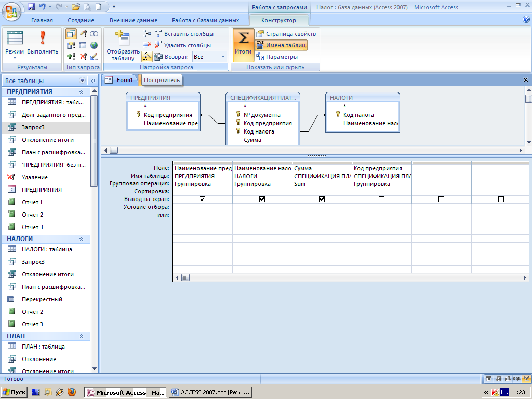This screenshot has height=399, width=532.
Task: Switch to the Form1 document tab
Action: [119, 80]
